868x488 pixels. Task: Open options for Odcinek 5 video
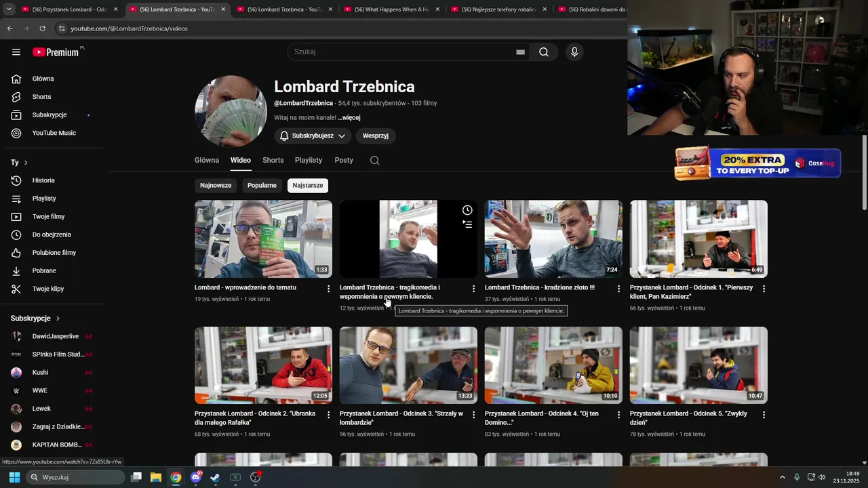(x=764, y=415)
